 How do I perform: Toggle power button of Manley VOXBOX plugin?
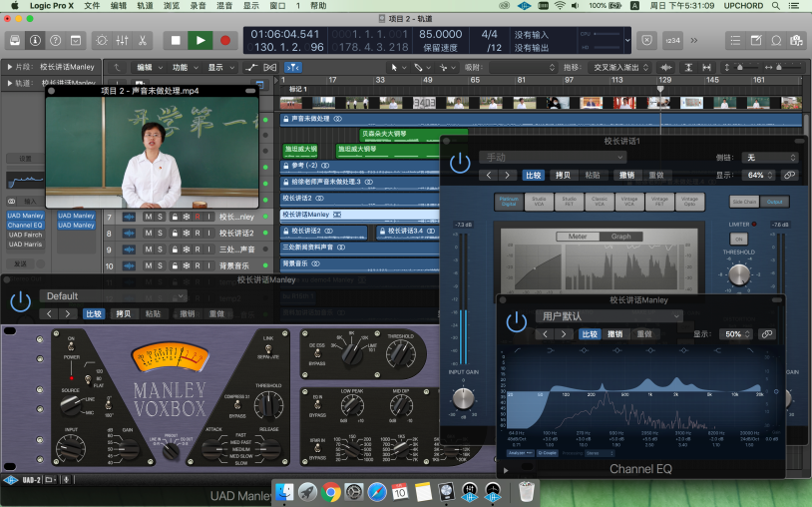21,301
